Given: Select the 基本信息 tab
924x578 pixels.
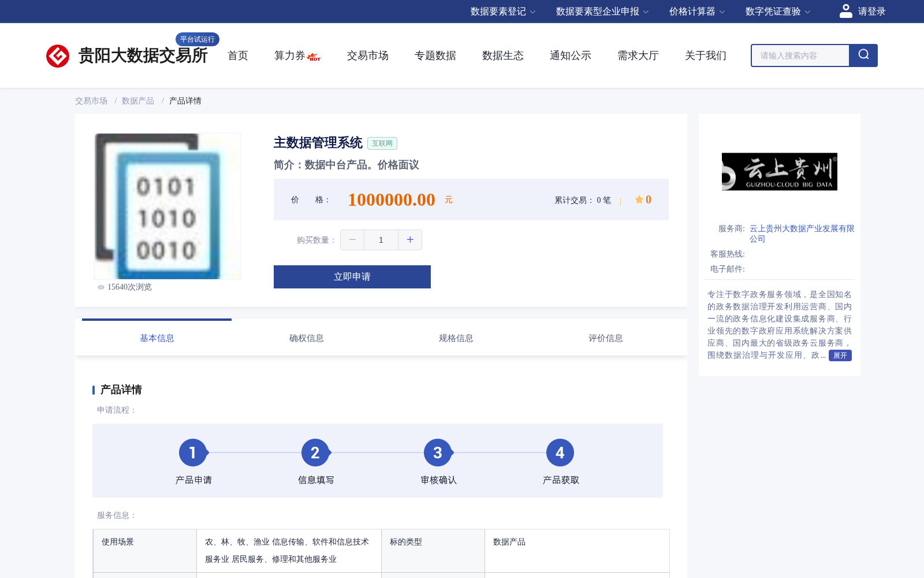Looking at the screenshot, I should 157,338.
